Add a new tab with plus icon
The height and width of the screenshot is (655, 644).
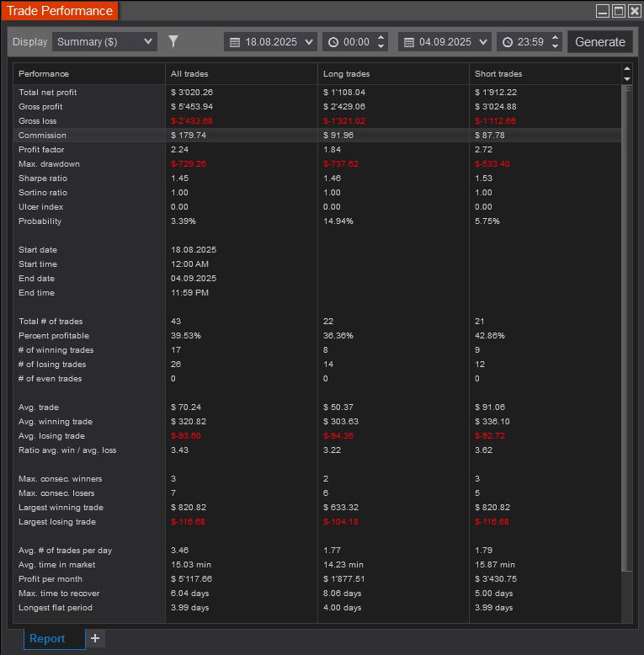tap(95, 638)
